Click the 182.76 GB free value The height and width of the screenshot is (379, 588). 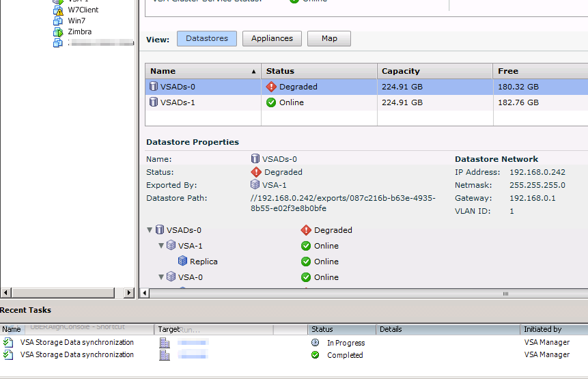coord(518,102)
